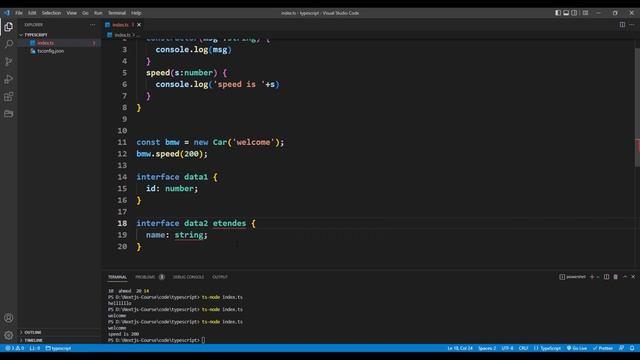Open the File menu
640x360 pixels.
click(19, 13)
